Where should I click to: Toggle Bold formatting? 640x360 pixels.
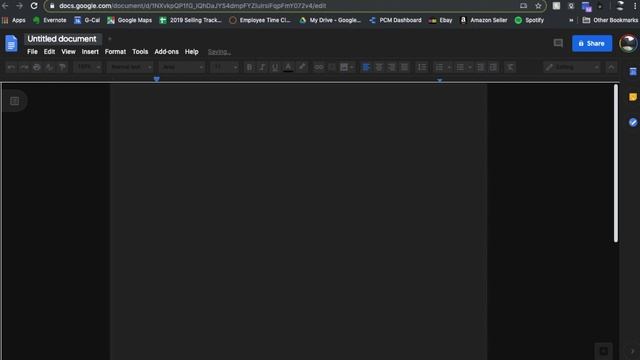point(249,67)
